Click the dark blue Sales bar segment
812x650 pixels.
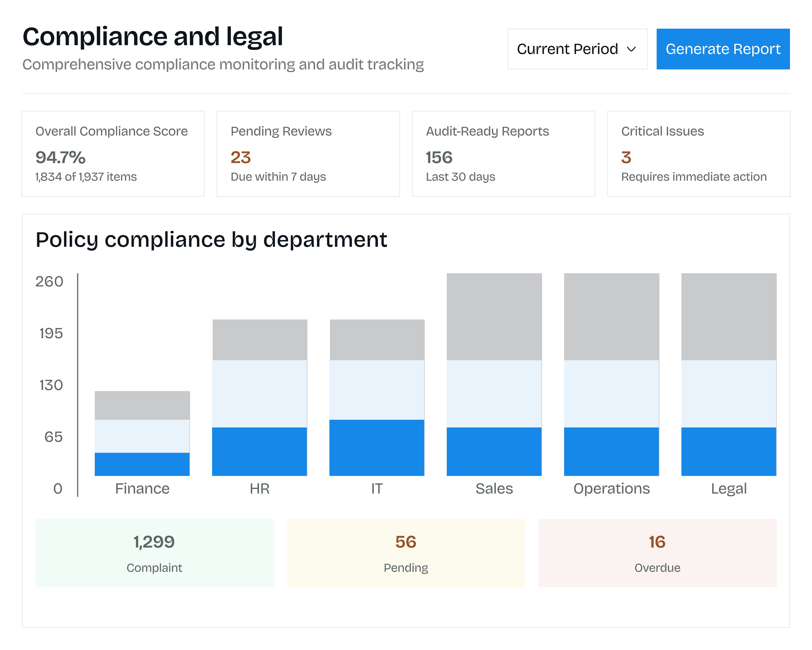(494, 451)
